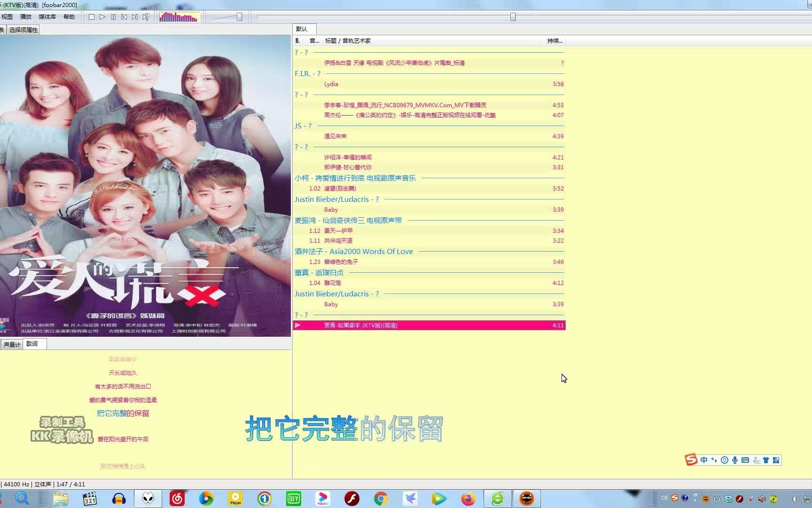The width and height of the screenshot is (812, 508).
Task: Open the magnifier search taskbar icon
Action: [22, 499]
